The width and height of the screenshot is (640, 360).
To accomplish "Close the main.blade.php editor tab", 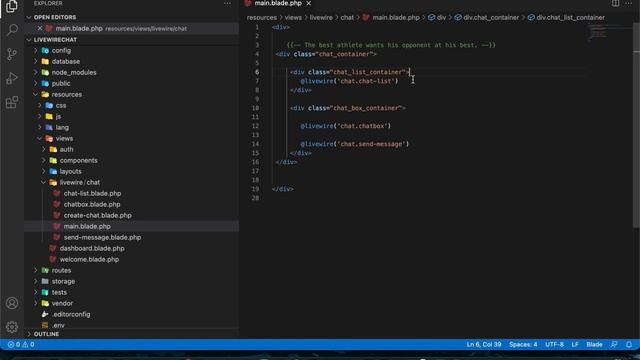I will tap(309, 3).
